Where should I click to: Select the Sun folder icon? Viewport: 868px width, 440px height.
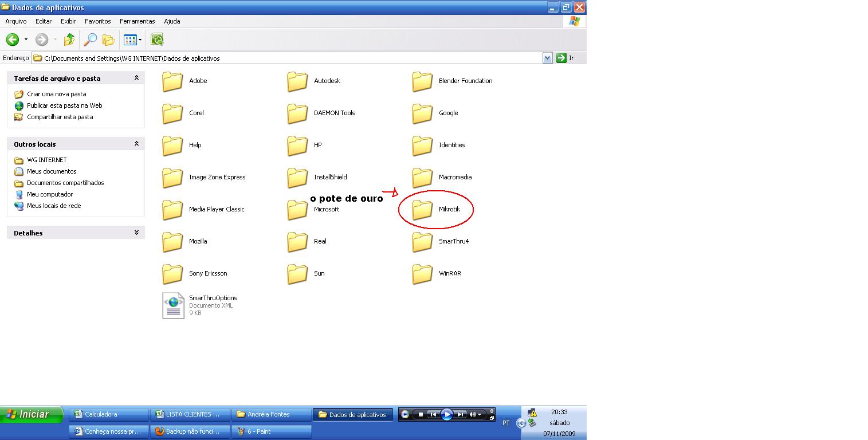pyautogui.click(x=297, y=274)
